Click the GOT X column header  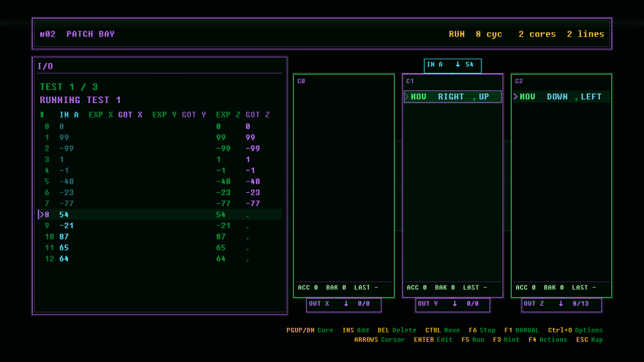point(130,115)
